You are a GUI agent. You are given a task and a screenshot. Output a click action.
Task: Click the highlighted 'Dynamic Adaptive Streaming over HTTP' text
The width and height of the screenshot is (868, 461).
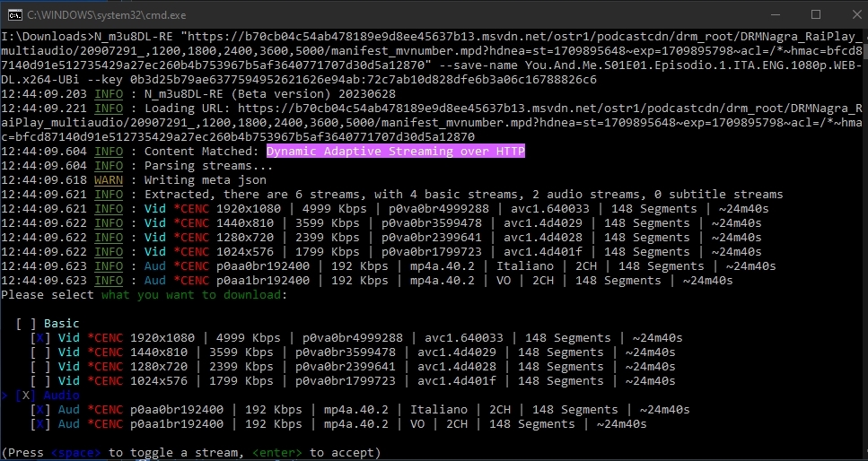[396, 151]
